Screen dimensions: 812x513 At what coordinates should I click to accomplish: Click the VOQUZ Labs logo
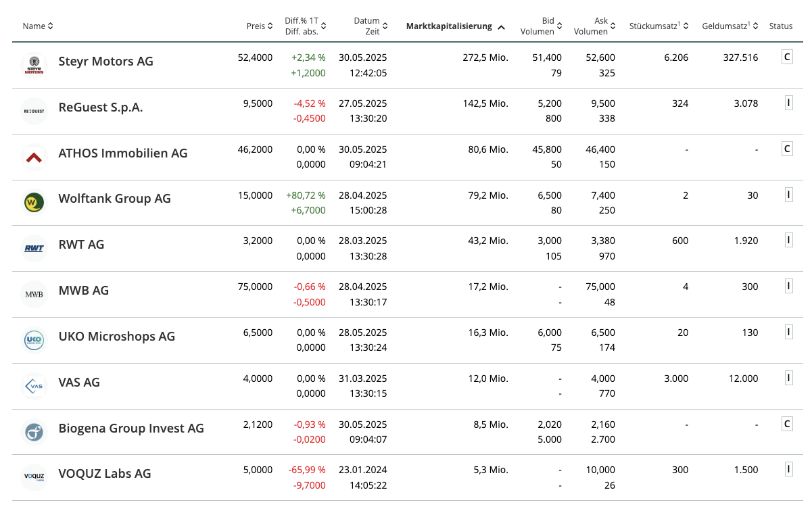pyautogui.click(x=34, y=478)
